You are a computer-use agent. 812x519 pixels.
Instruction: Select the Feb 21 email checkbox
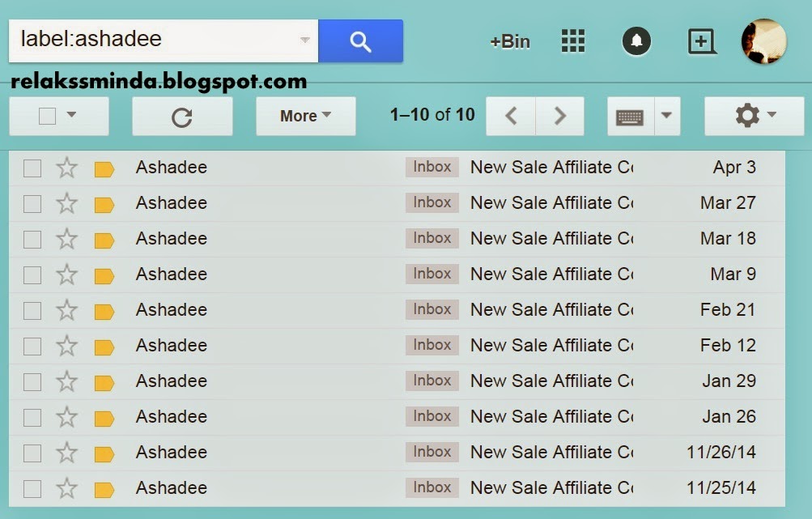pos(32,311)
